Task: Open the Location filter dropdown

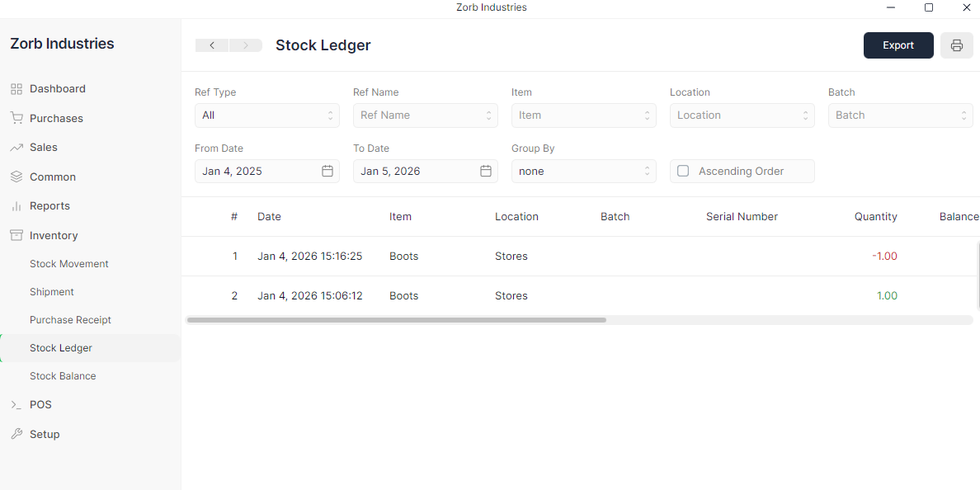Action: coord(742,115)
